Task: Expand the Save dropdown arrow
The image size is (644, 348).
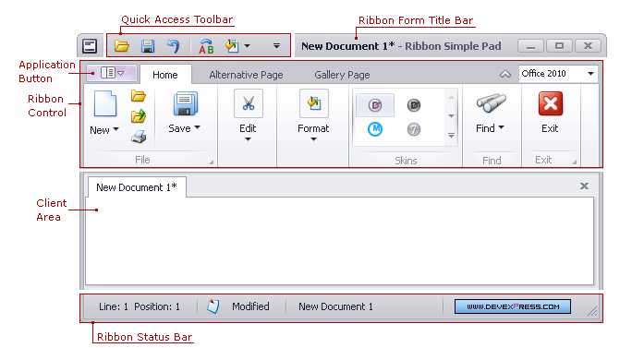Action: tap(197, 127)
